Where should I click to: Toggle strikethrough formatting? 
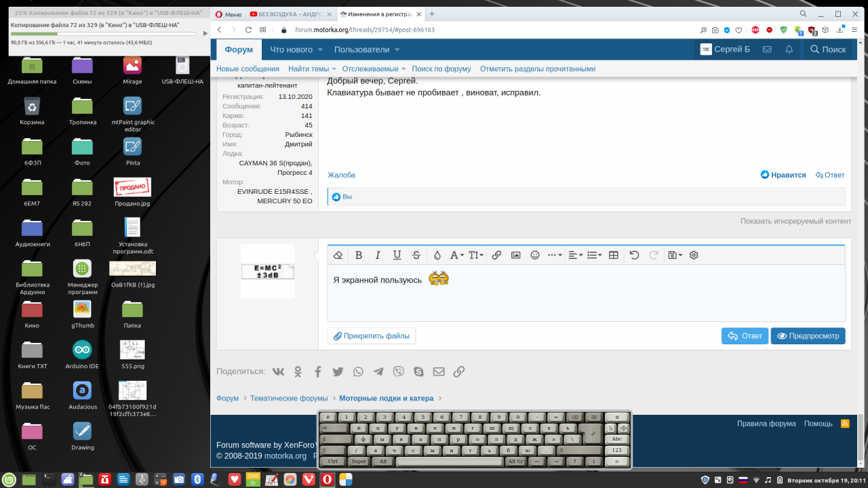coord(416,255)
